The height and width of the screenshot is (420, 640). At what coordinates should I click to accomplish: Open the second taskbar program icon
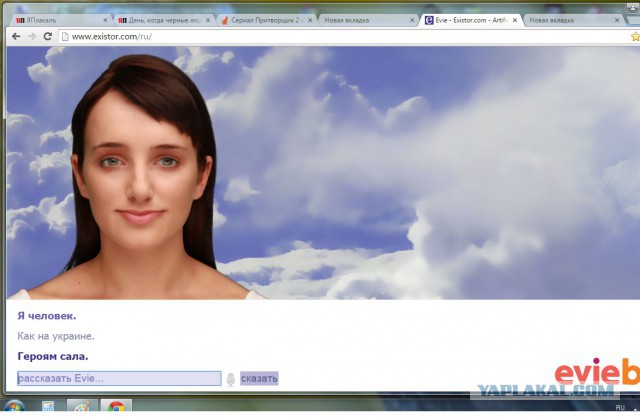coord(48,407)
